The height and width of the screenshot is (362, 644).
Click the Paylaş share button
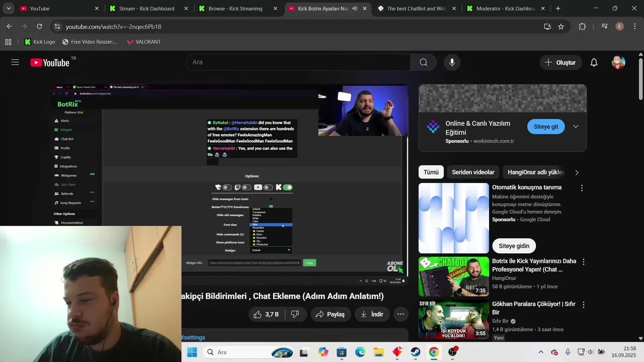331,314
